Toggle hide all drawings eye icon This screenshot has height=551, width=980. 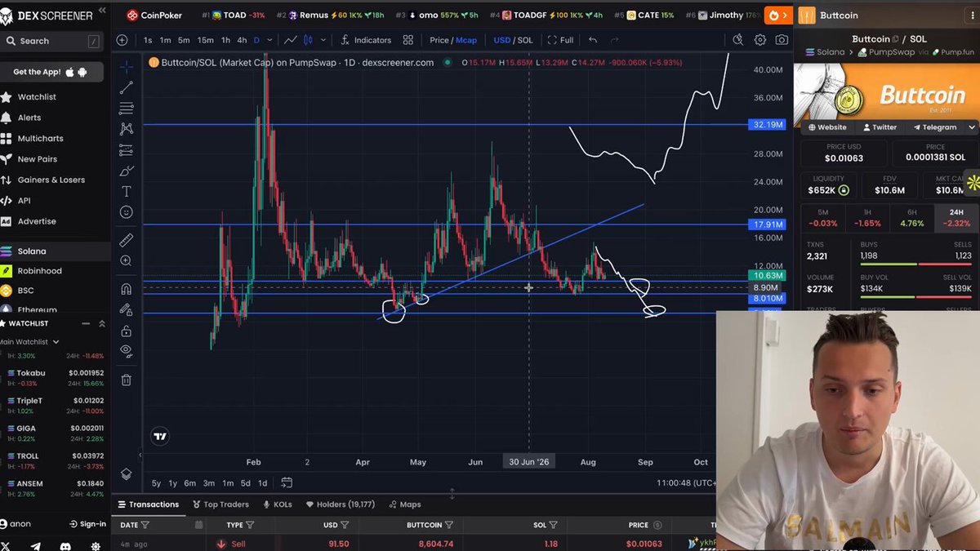click(x=127, y=351)
